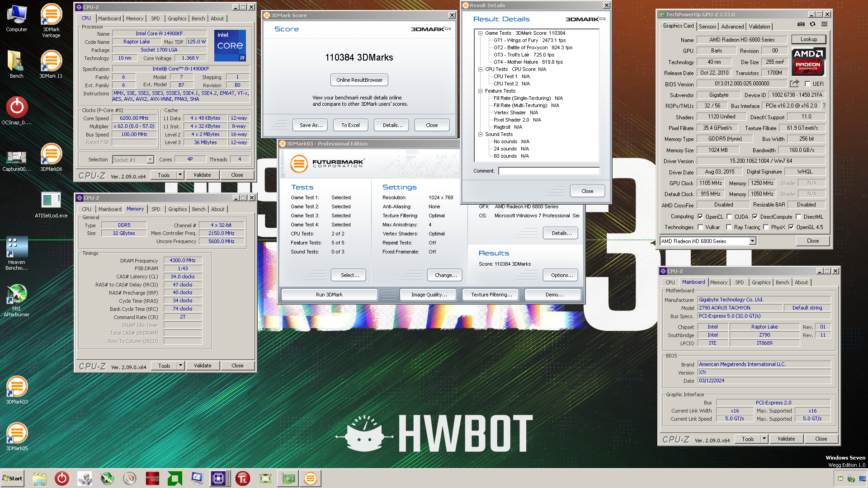Open the 3DMark03 desktop shortcut

(x=17, y=390)
